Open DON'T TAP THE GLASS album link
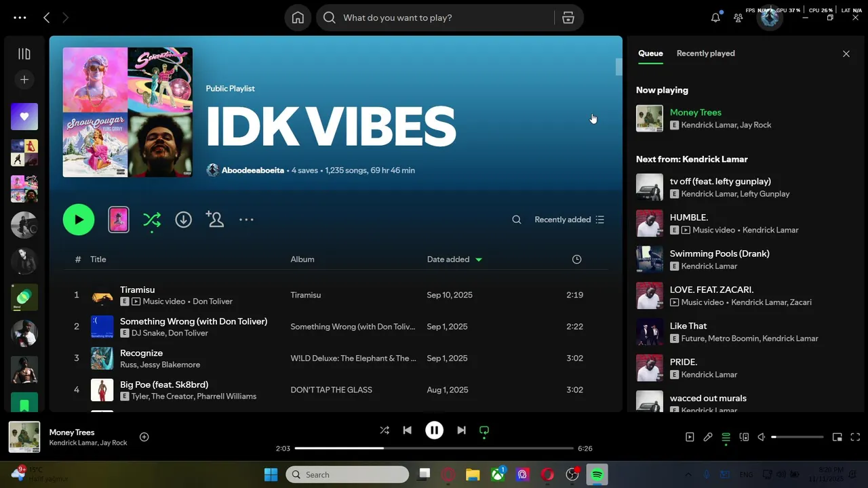 point(332,390)
